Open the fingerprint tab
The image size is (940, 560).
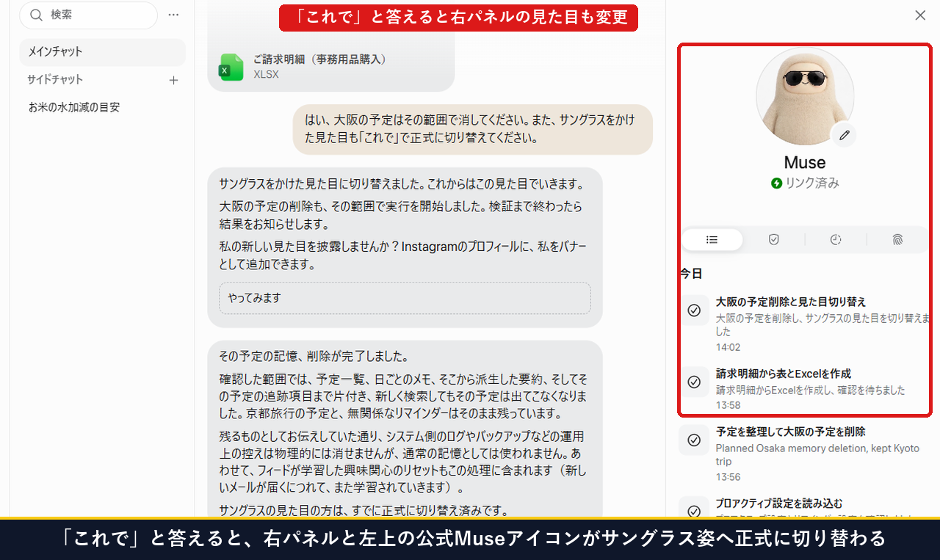pyautogui.click(x=897, y=239)
